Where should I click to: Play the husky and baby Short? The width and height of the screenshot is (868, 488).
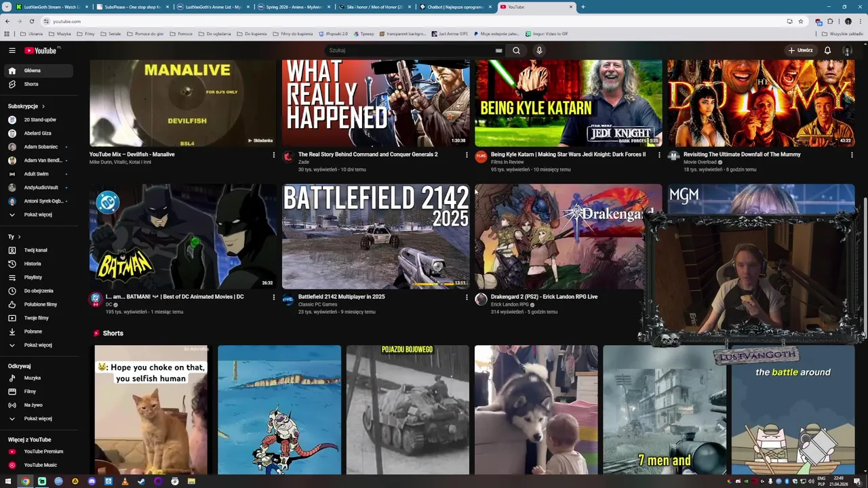(536, 410)
